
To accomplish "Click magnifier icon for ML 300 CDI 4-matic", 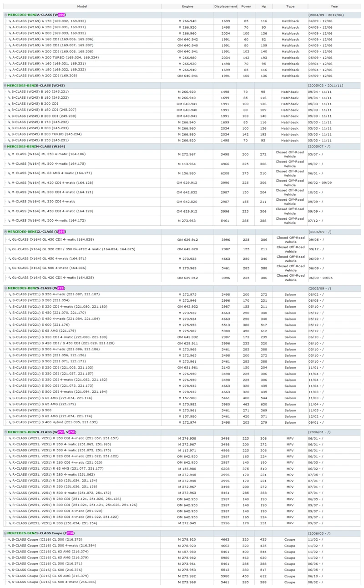I will [x=10, y=192].
